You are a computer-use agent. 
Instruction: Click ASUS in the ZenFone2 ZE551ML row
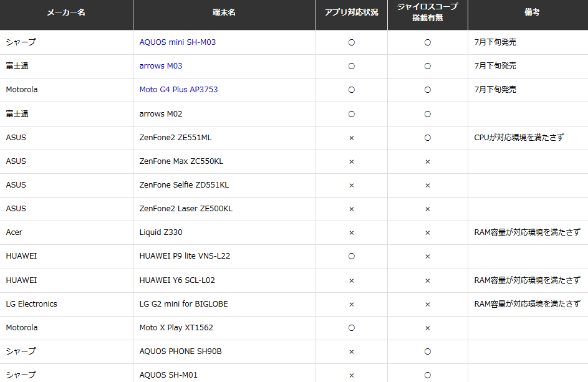[x=16, y=138]
